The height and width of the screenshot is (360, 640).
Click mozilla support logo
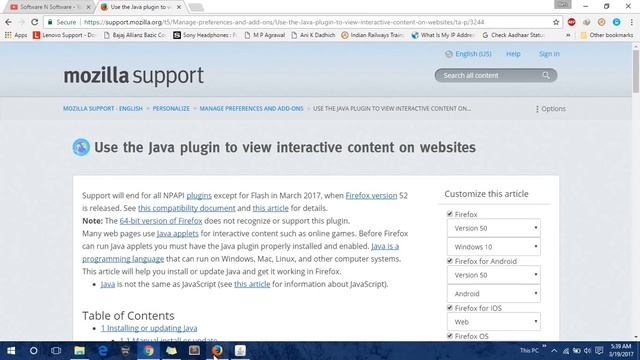(x=133, y=76)
